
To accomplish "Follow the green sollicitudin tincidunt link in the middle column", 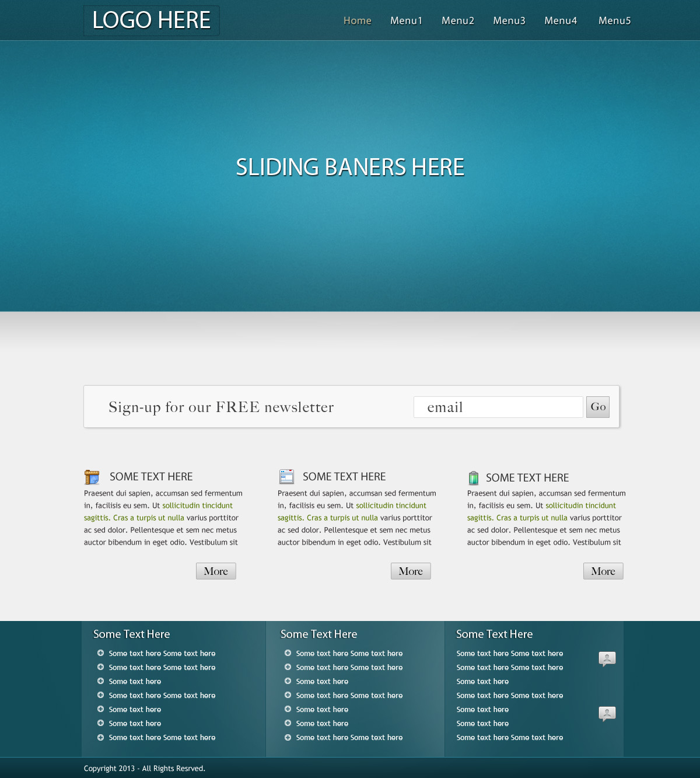I will [391, 505].
